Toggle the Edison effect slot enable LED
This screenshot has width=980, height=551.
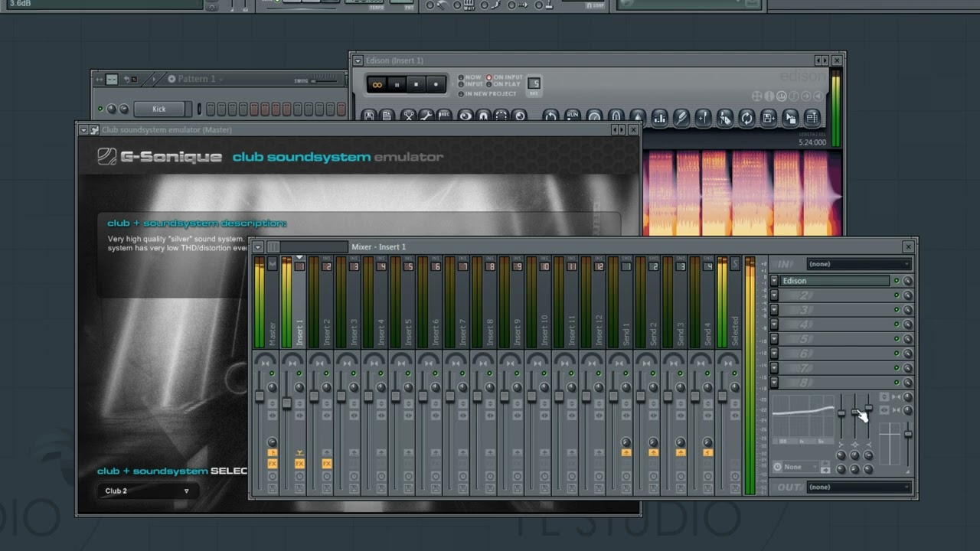point(897,281)
